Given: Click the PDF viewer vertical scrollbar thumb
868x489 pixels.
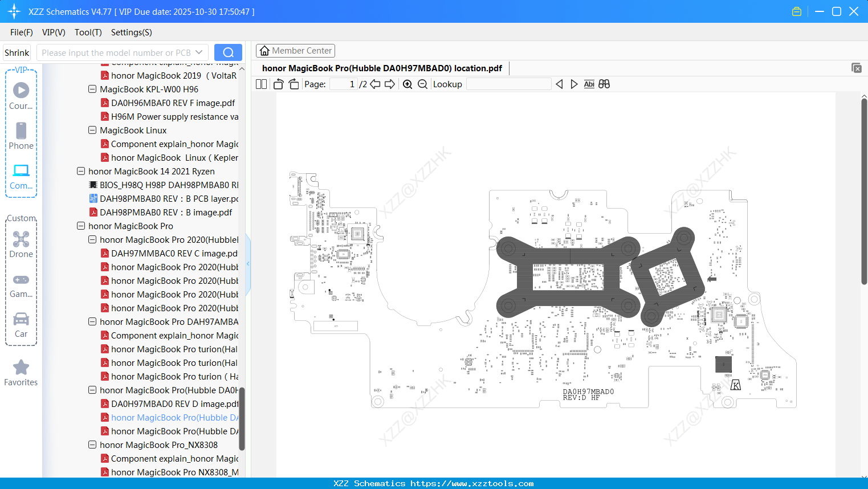Looking at the screenshot, I should click(x=864, y=191).
